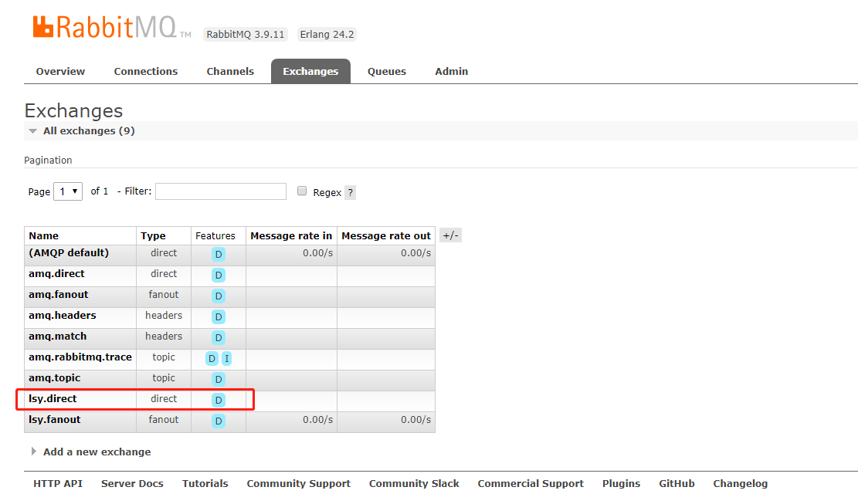The image size is (858, 504).
Task: Click the D feature badge for lsy.direct
Action: 219,400
